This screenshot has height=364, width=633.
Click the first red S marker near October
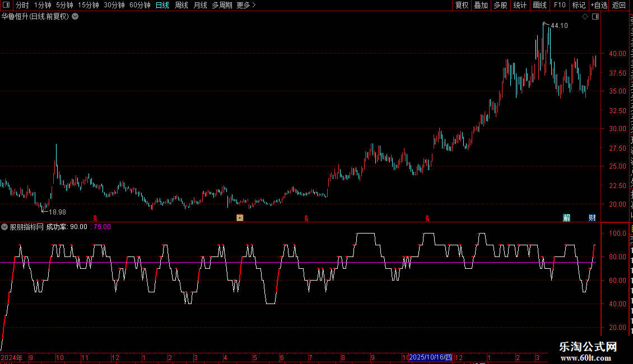(x=95, y=218)
